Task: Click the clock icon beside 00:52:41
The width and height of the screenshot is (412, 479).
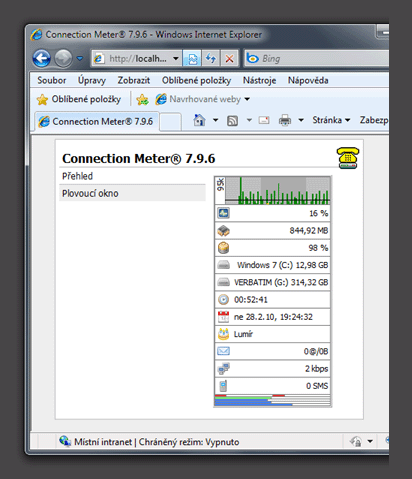Action: pos(223,300)
